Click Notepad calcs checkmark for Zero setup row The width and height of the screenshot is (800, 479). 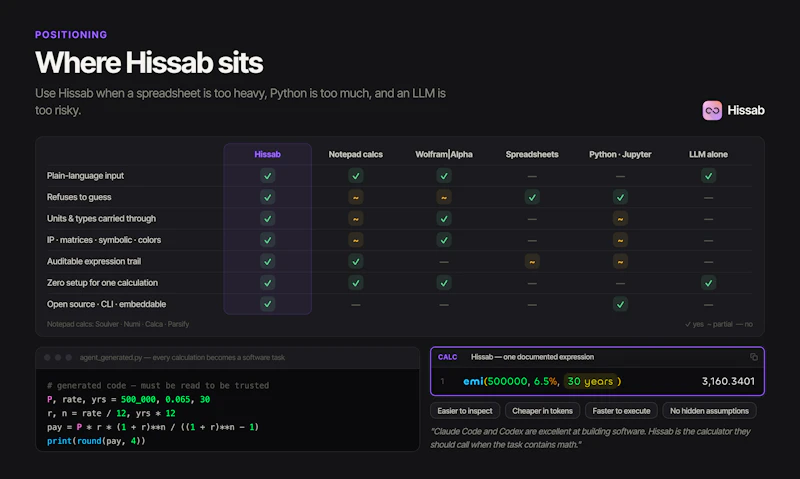(356, 283)
